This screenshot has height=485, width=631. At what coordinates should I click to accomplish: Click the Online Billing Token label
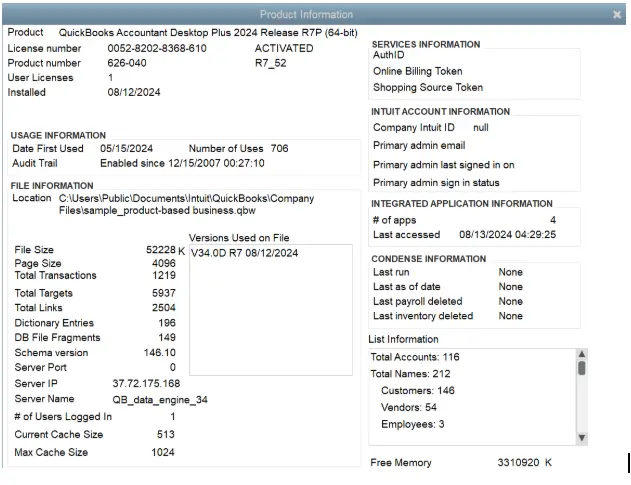point(417,71)
